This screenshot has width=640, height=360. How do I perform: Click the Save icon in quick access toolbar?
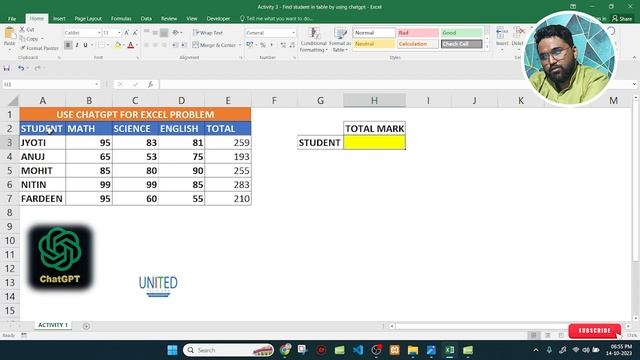point(7,68)
